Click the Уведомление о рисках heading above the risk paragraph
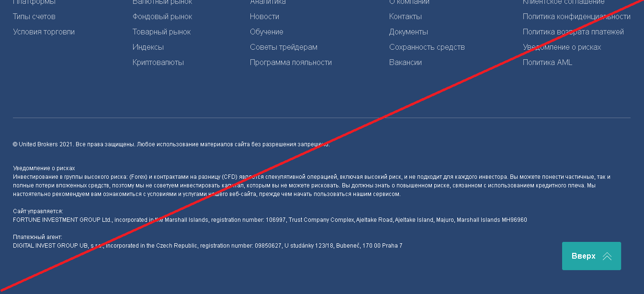644x294 pixels. click(44, 168)
